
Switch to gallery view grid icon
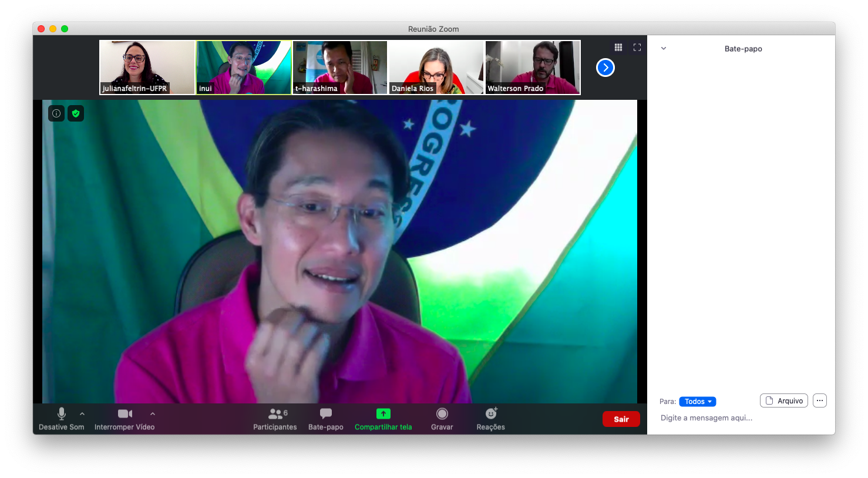coord(618,48)
